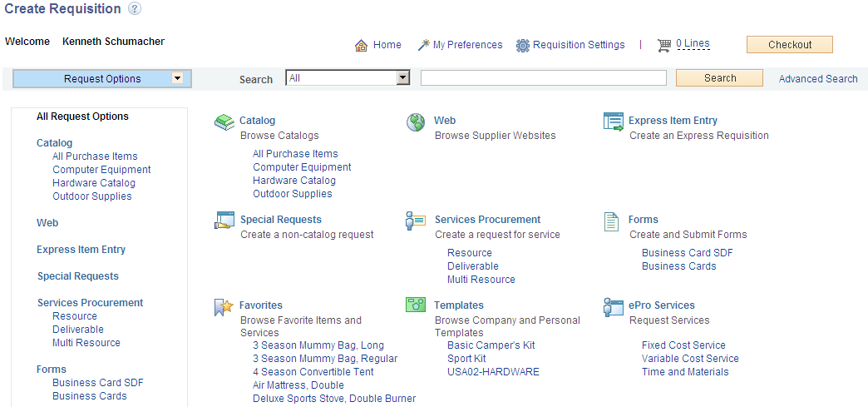Click the Templates green icon
868x407 pixels.
tap(416, 305)
